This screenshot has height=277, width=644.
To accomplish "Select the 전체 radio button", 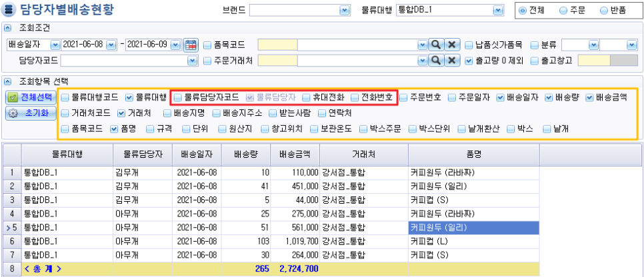I will point(523,11).
